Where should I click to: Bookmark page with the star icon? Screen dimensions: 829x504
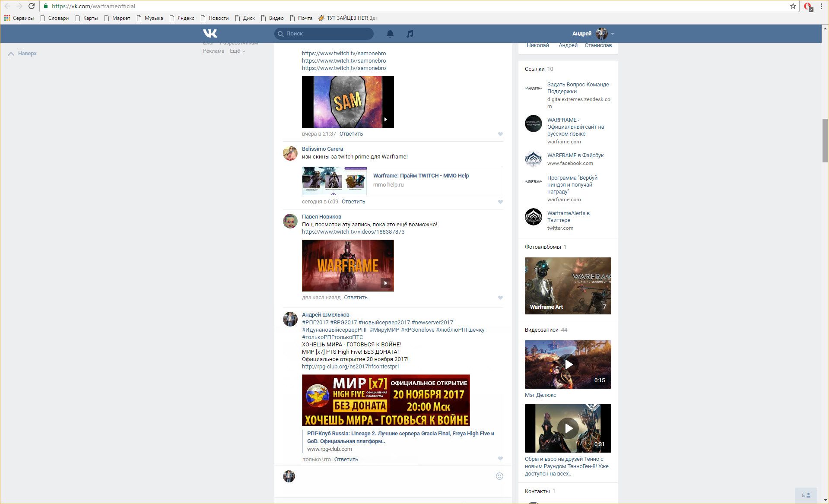point(793,6)
